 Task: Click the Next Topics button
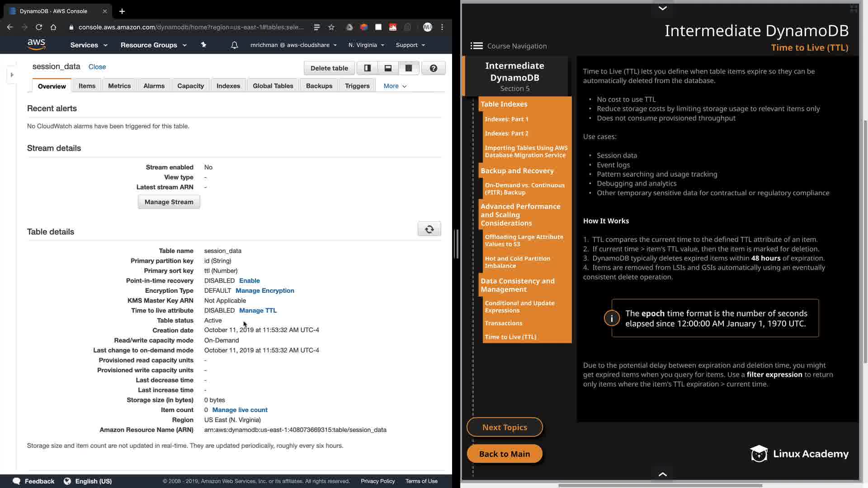point(505,427)
